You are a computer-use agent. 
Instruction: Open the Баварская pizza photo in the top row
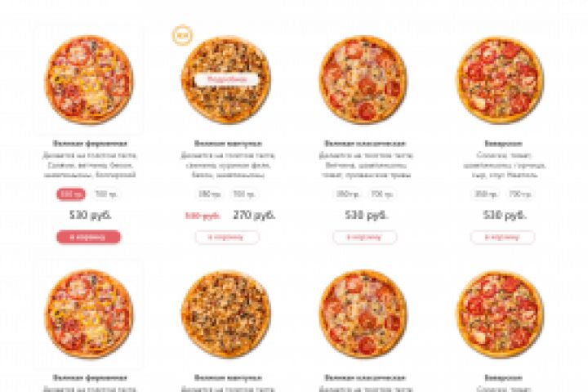tap(501, 79)
